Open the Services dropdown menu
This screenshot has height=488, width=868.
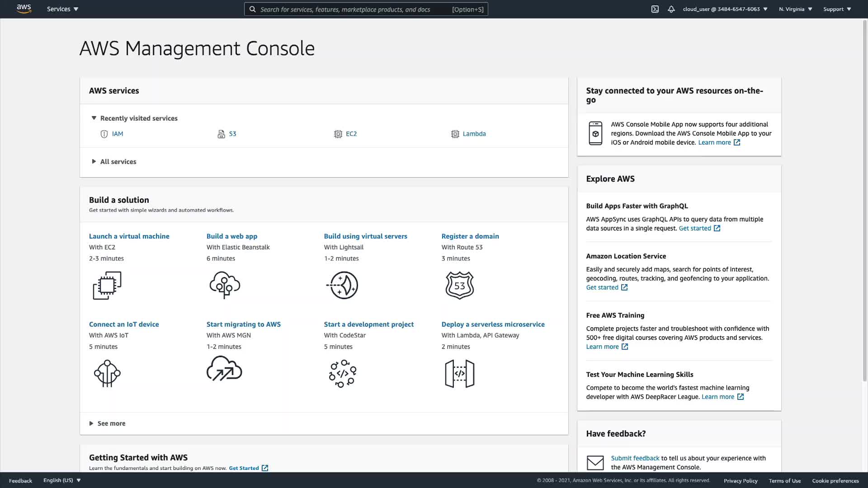click(x=62, y=9)
